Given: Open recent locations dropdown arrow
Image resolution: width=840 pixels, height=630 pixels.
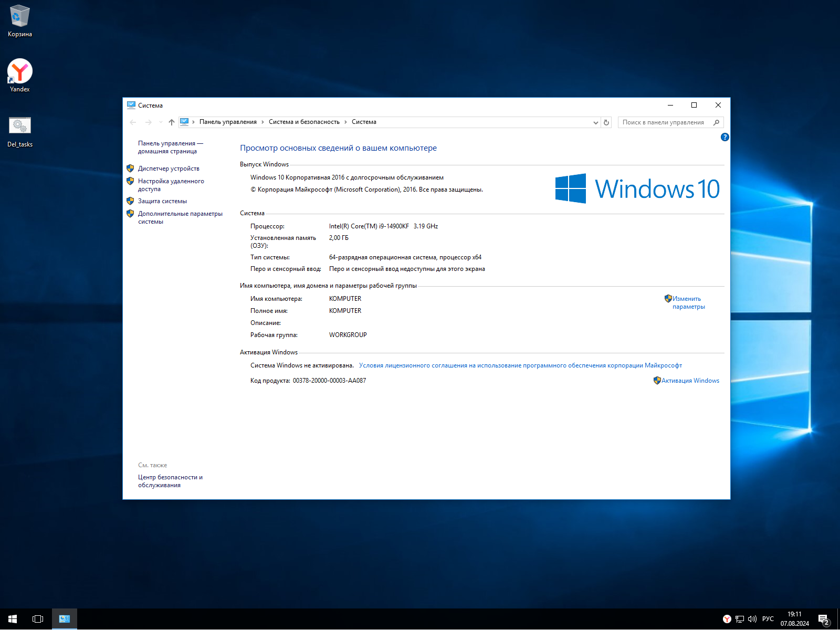Looking at the screenshot, I should point(161,122).
